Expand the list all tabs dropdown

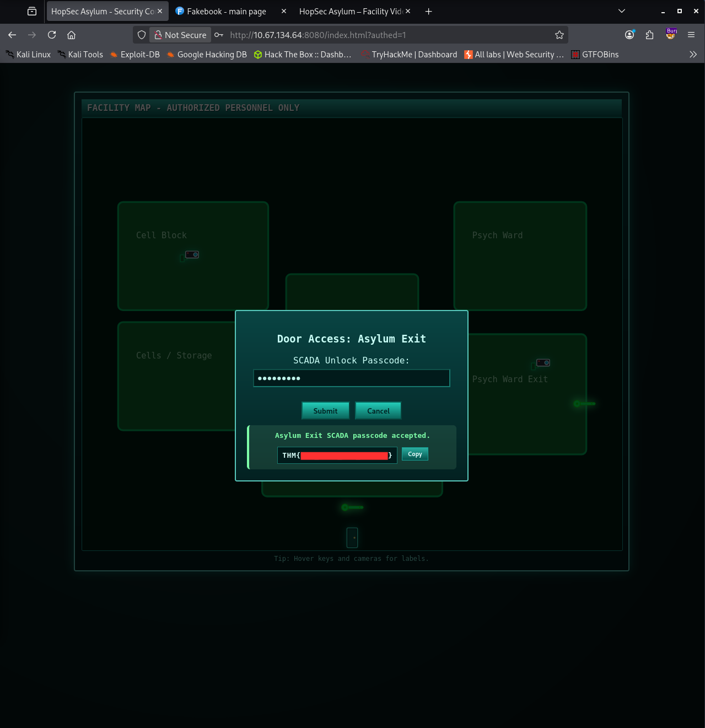click(622, 11)
